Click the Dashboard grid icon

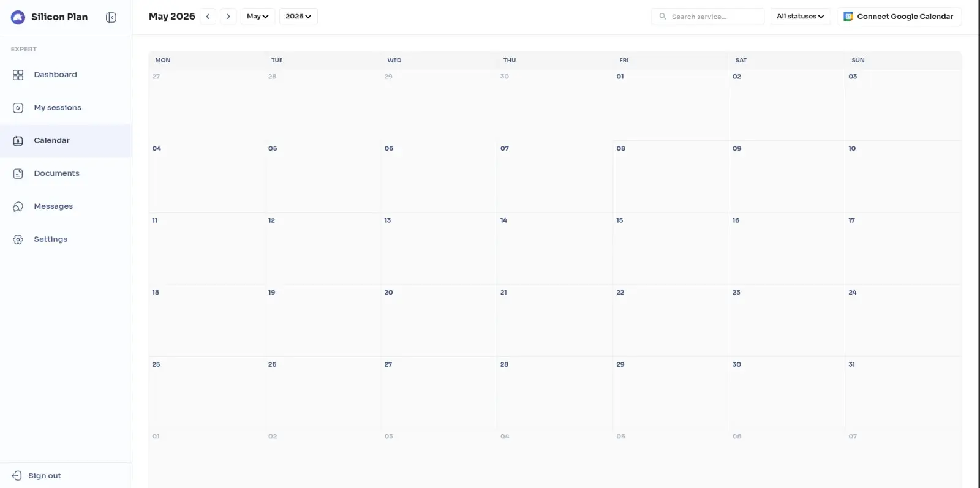[18, 75]
